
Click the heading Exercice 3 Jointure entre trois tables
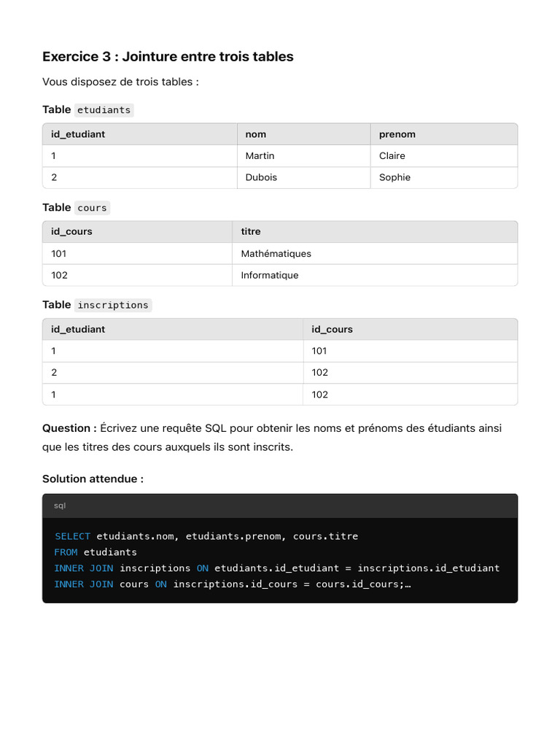pyautogui.click(x=168, y=56)
